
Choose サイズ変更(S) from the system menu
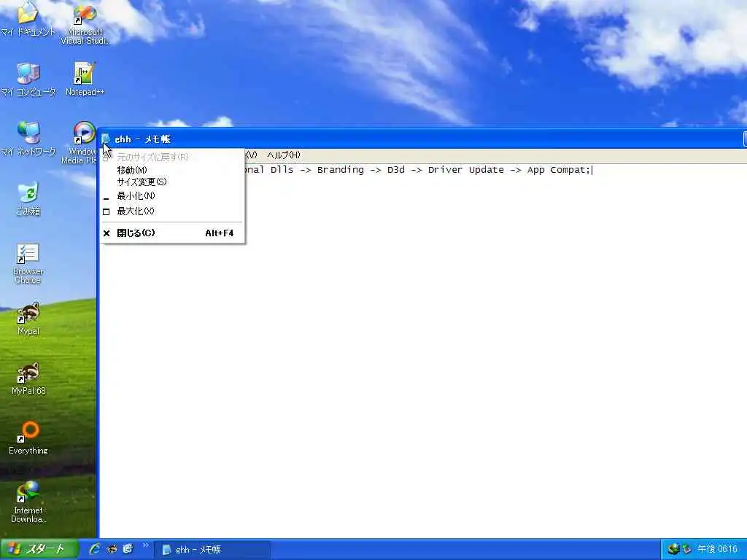(172, 182)
